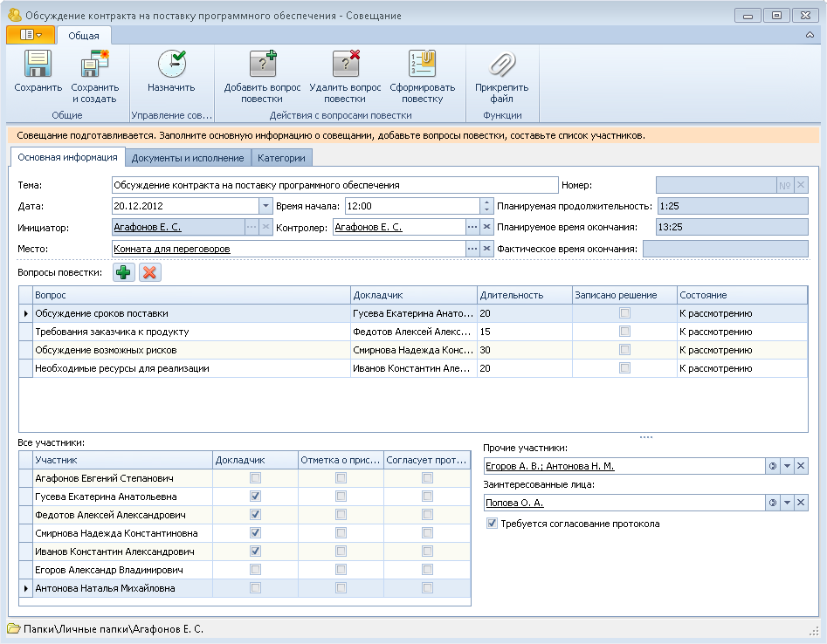
Task: Click the Планируемая продолжительность field
Action: 732,206
